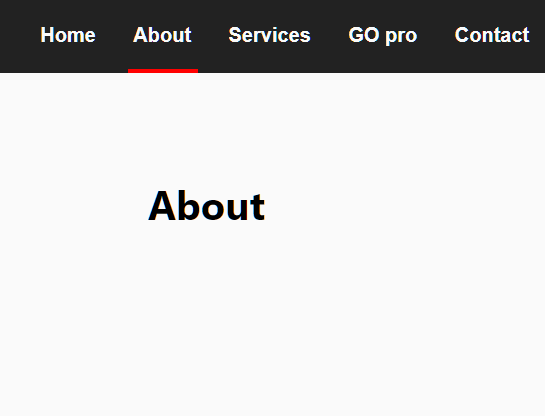
Task: Open the Contact page link
Action: (x=492, y=35)
